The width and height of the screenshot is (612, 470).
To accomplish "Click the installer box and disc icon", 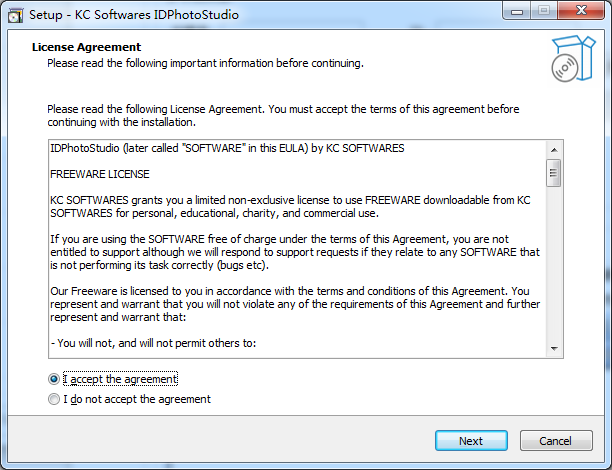I will click(x=571, y=58).
